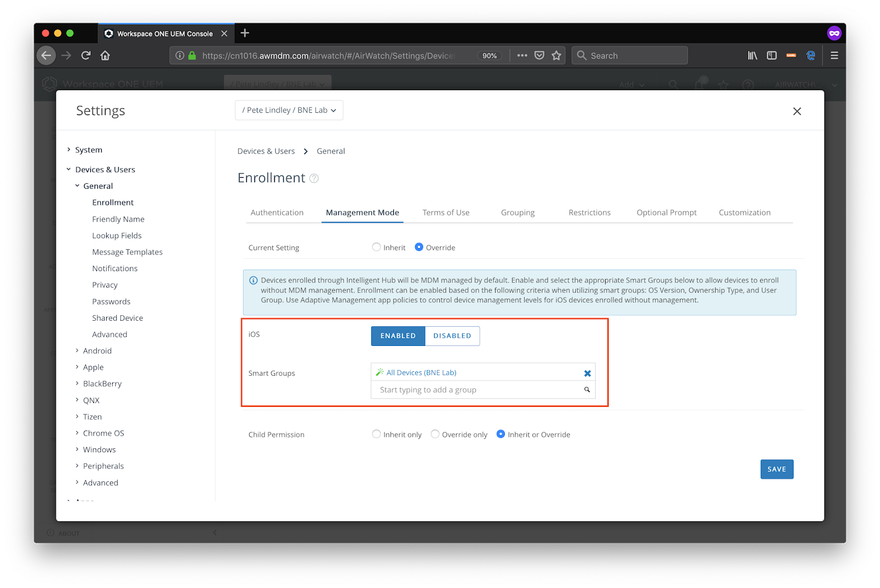Click the green padlock security icon
Image resolution: width=880 pixels, height=588 pixels.
(x=192, y=56)
